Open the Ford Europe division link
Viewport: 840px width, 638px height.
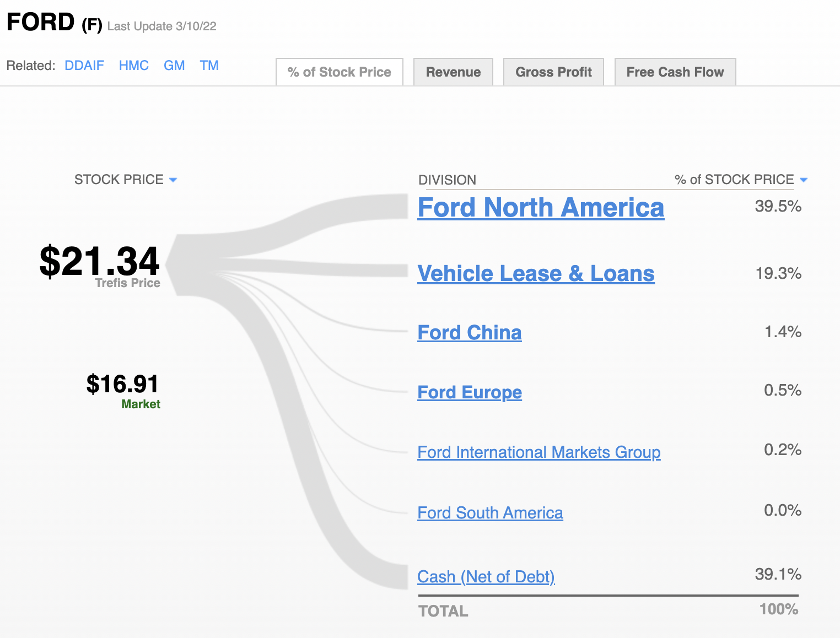point(470,392)
